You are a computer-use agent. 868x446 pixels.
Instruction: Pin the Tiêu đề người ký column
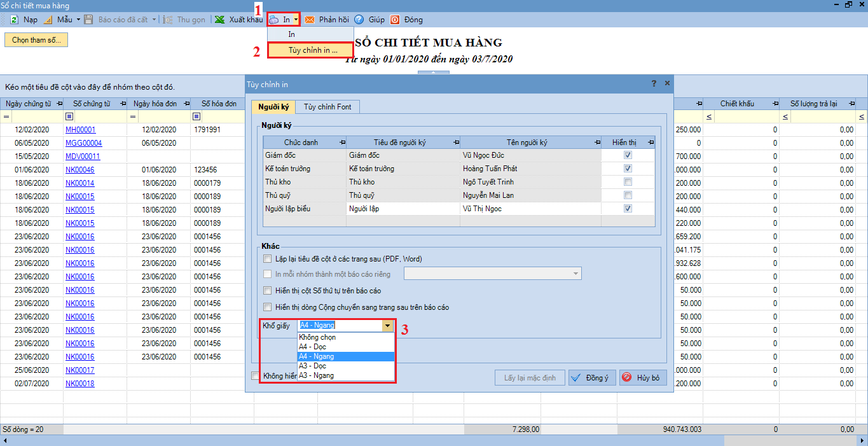tap(456, 143)
